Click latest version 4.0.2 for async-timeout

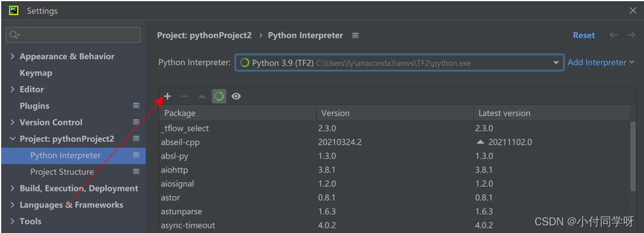[484, 225]
